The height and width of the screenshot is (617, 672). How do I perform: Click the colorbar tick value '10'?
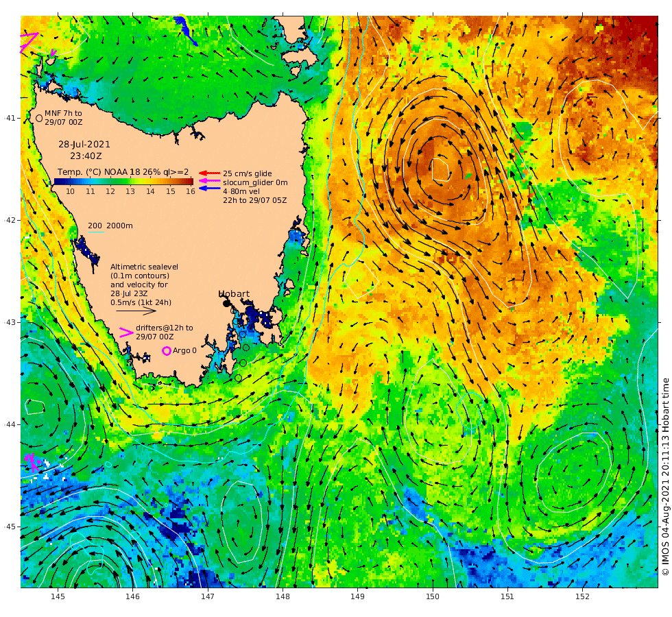70,191
